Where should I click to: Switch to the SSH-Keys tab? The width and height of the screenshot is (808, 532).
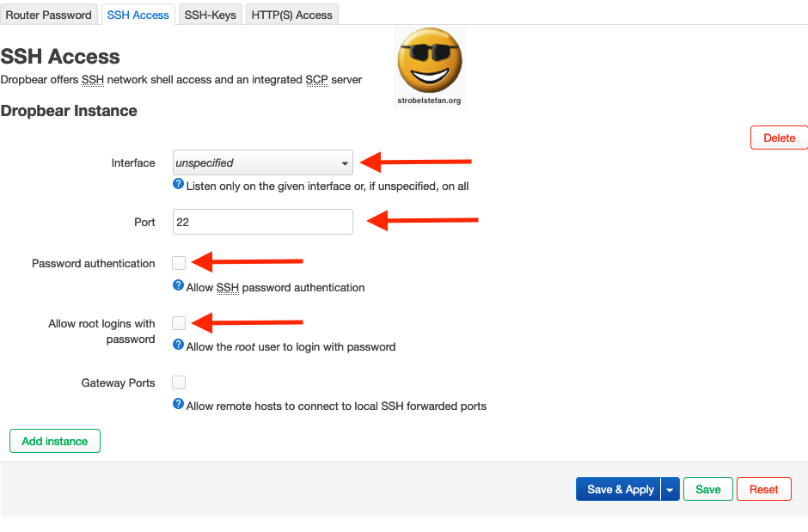point(210,14)
